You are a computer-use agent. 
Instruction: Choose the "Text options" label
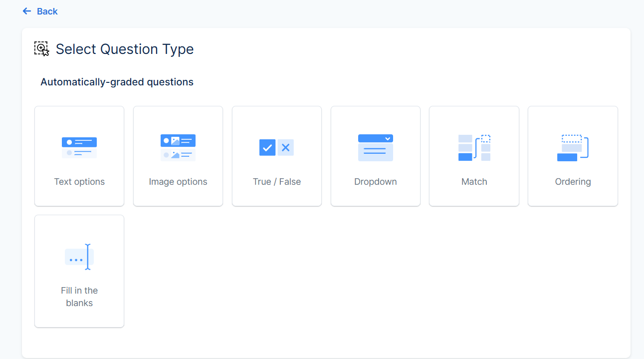pos(79,182)
